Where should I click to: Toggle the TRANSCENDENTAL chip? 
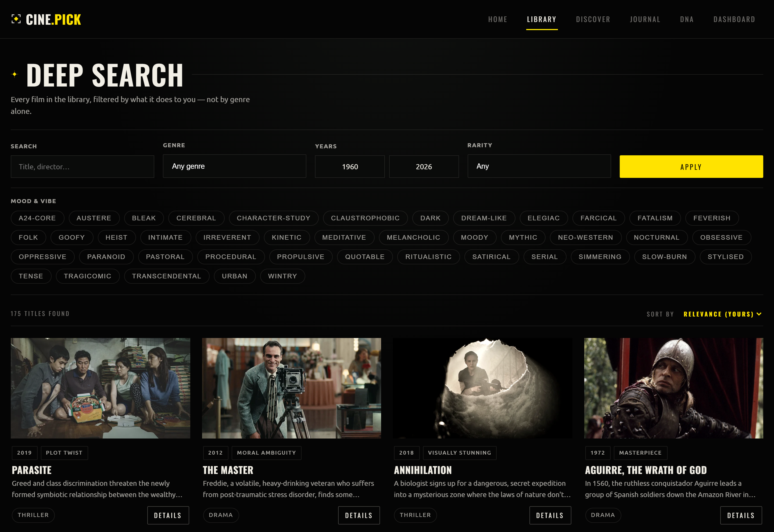[166, 276]
